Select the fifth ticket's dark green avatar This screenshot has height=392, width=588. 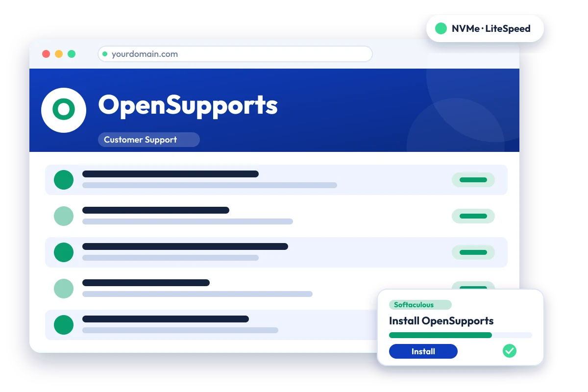[x=64, y=325]
